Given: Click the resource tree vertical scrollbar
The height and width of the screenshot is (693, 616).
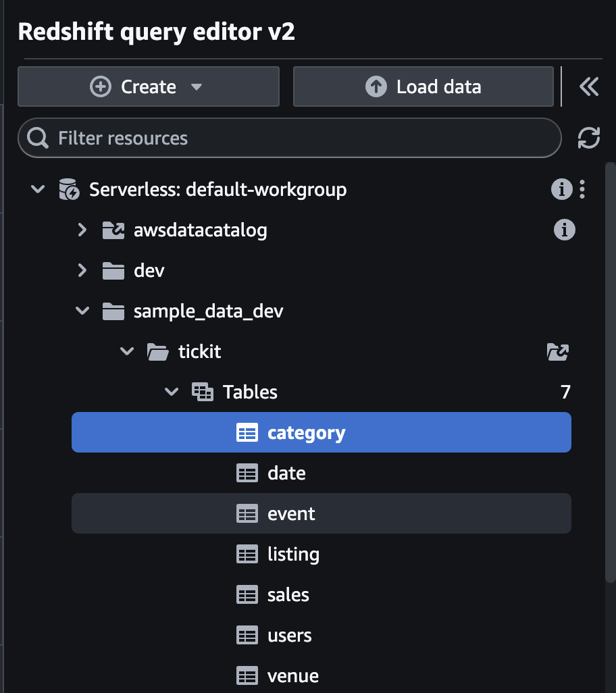Looking at the screenshot, I should (610, 372).
